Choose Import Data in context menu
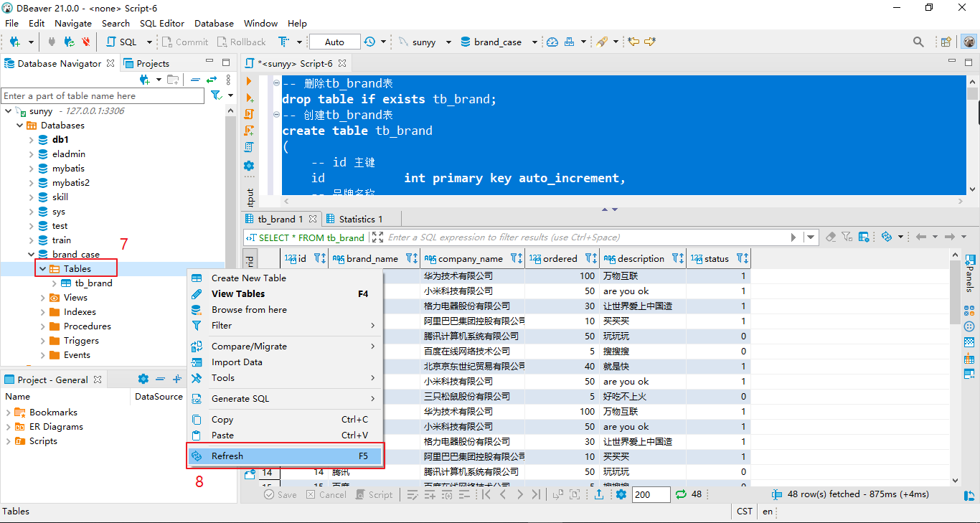Screen dimensions: 980x523 point(285,362)
